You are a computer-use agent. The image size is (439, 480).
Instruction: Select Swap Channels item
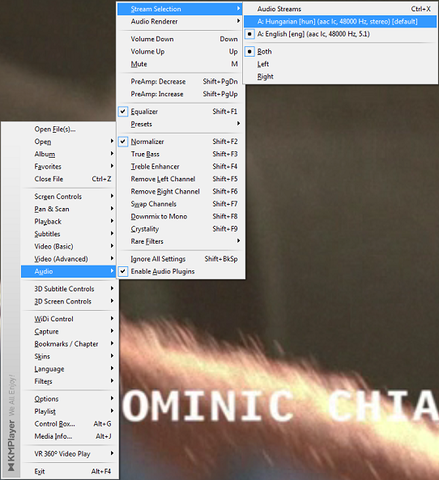(180, 204)
